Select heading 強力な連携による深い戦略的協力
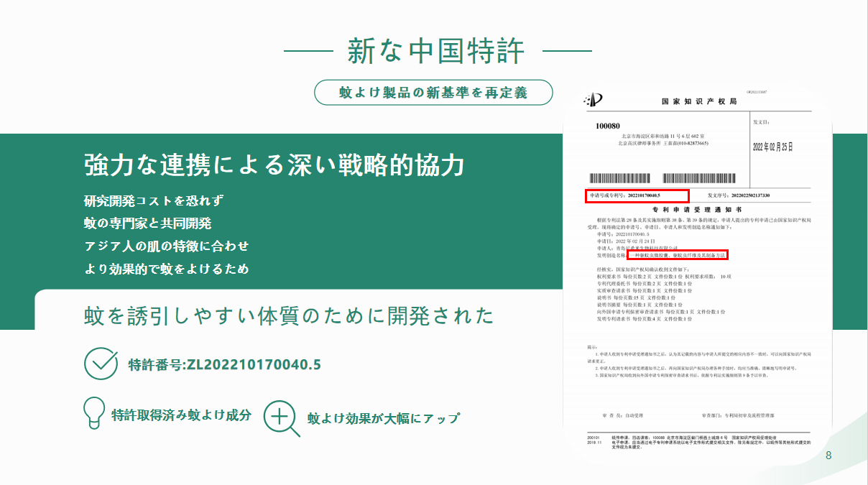Viewport: 868px width, 485px height. [274, 165]
